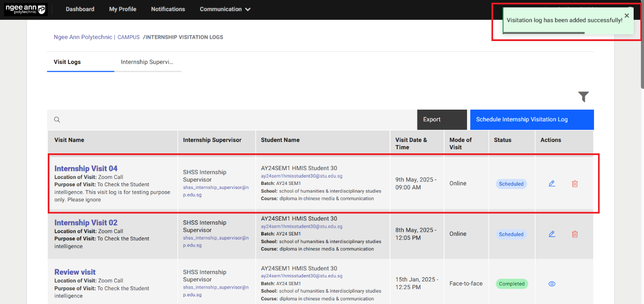644x304 pixels.
Task: Click the CAMPUS breadcrumb link
Action: [x=128, y=37]
